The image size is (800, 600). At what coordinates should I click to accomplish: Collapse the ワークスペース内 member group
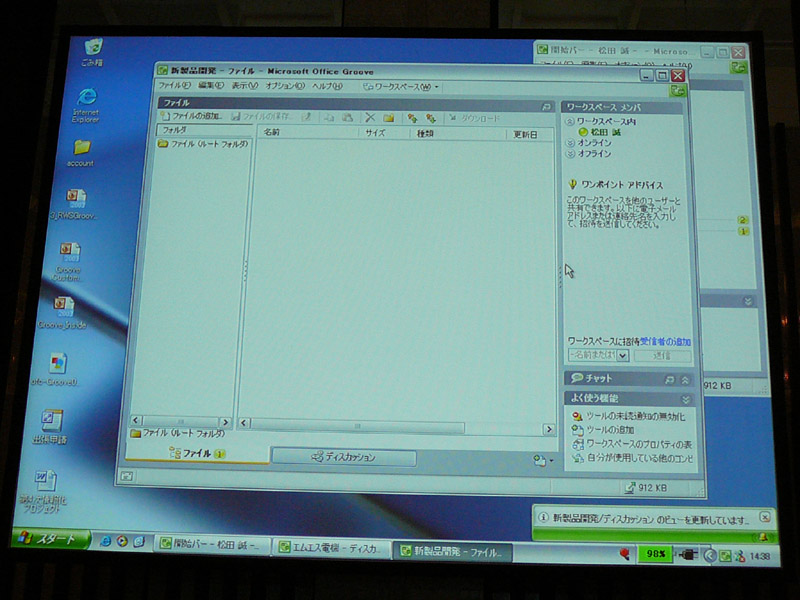pos(570,121)
